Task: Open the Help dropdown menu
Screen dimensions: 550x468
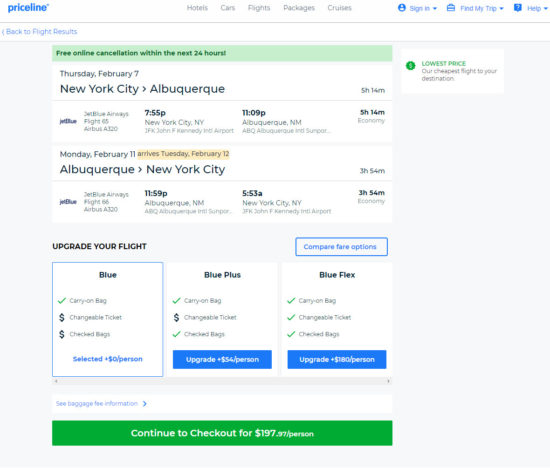Action: [545, 8]
